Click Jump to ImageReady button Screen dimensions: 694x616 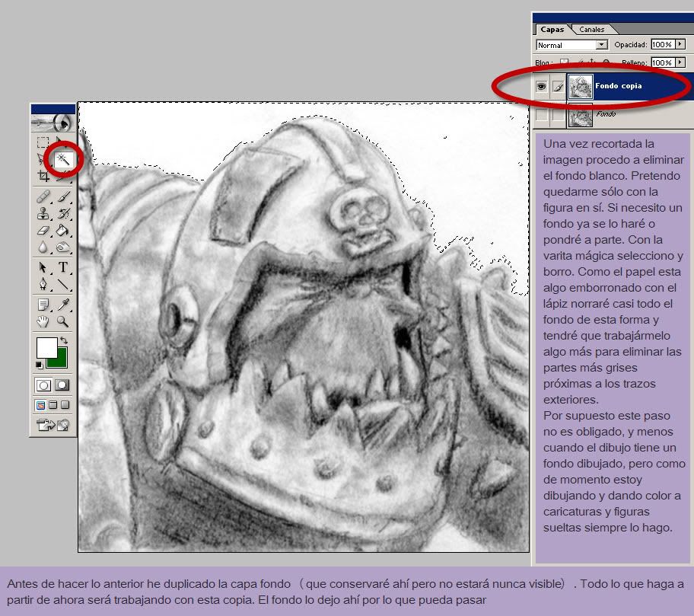[x=53, y=425]
